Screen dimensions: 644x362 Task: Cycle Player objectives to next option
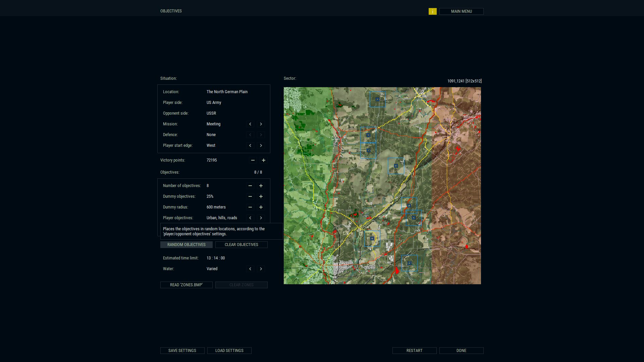pyautogui.click(x=261, y=218)
